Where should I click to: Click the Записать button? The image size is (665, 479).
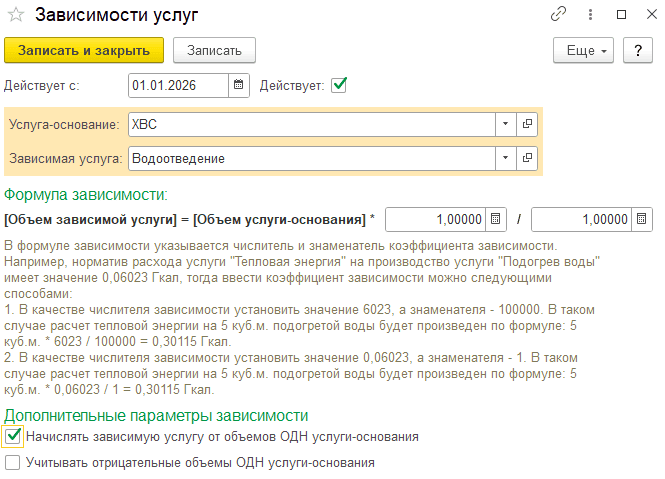tap(214, 50)
